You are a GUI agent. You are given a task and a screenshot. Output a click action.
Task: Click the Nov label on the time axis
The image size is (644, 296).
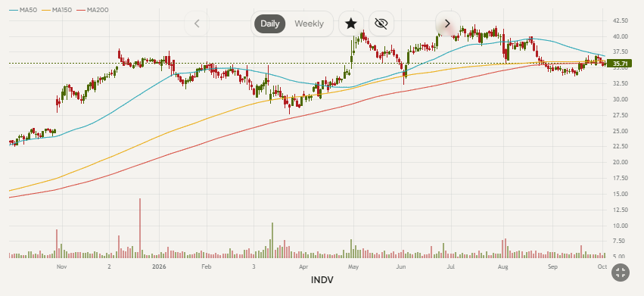pos(61,266)
